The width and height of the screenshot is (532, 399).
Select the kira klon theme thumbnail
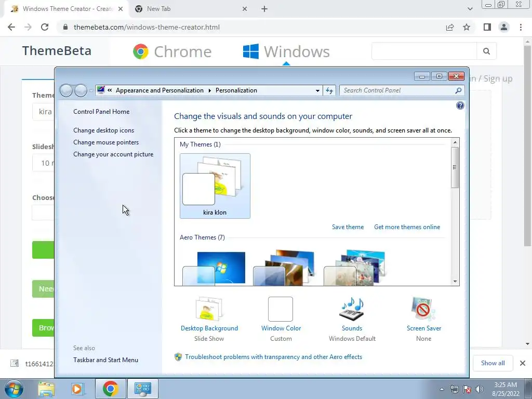coord(215,186)
